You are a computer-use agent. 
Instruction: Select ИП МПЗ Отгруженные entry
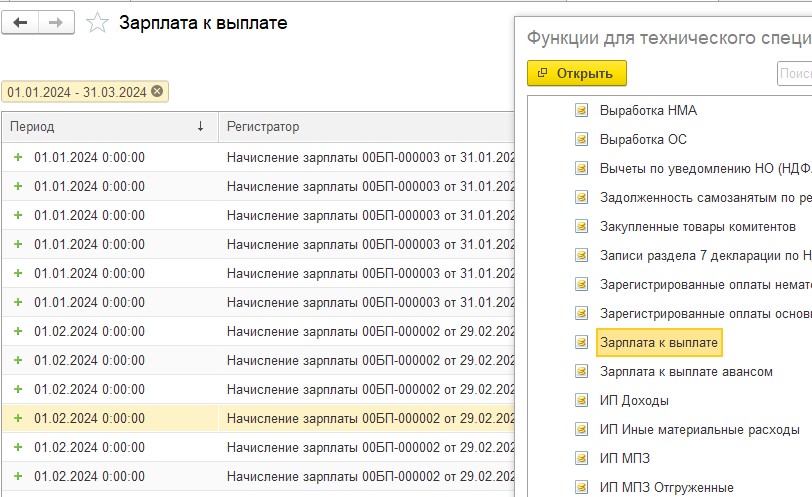coord(666,488)
